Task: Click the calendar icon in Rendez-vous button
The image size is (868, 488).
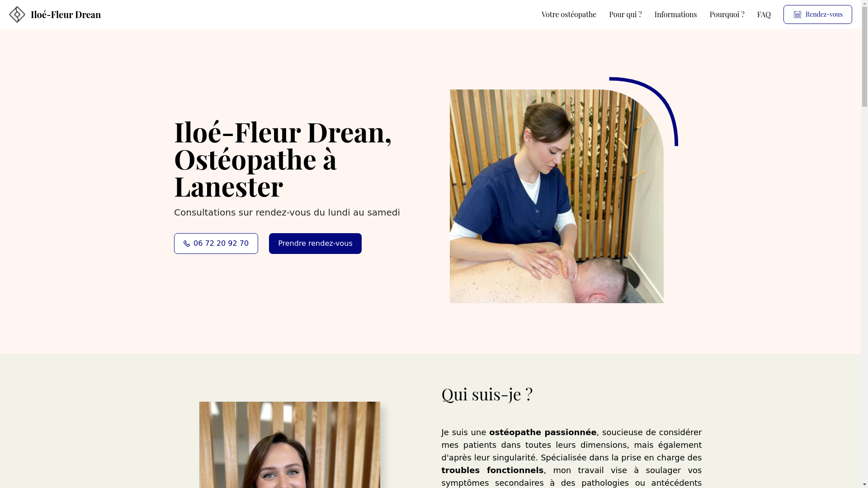Action: click(797, 14)
